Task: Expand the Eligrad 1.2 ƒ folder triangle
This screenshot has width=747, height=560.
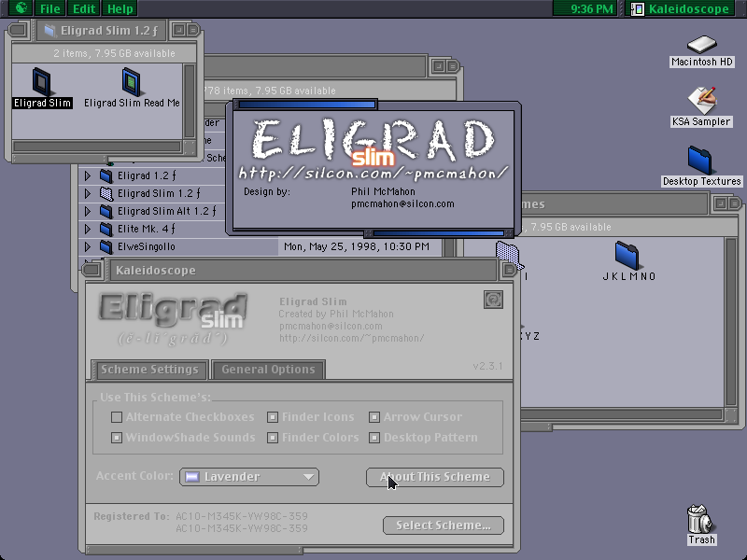Action: tap(87, 175)
